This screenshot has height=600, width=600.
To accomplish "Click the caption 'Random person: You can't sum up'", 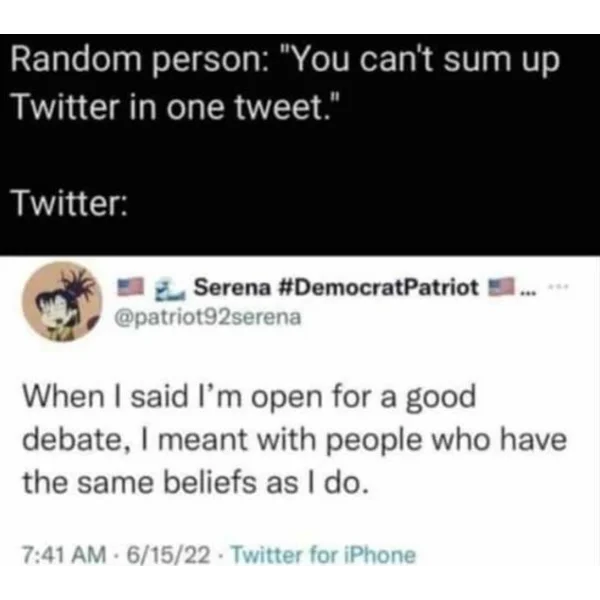I will tap(285, 61).
